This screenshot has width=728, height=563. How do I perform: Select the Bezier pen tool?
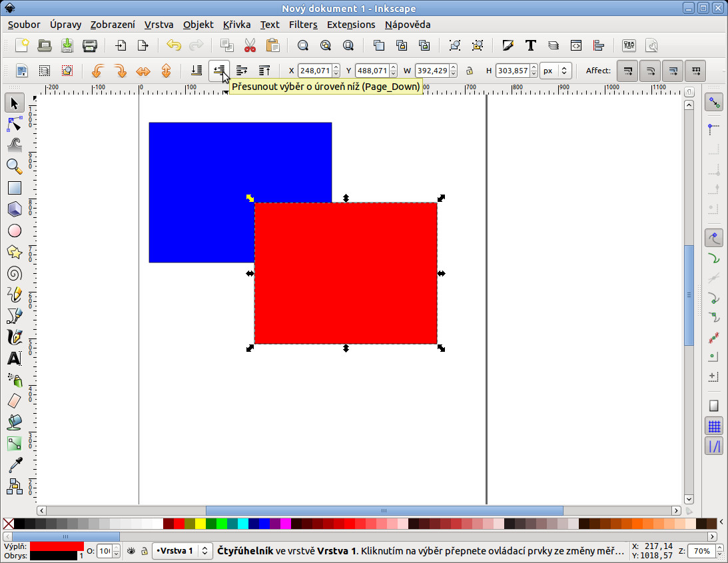click(15, 316)
